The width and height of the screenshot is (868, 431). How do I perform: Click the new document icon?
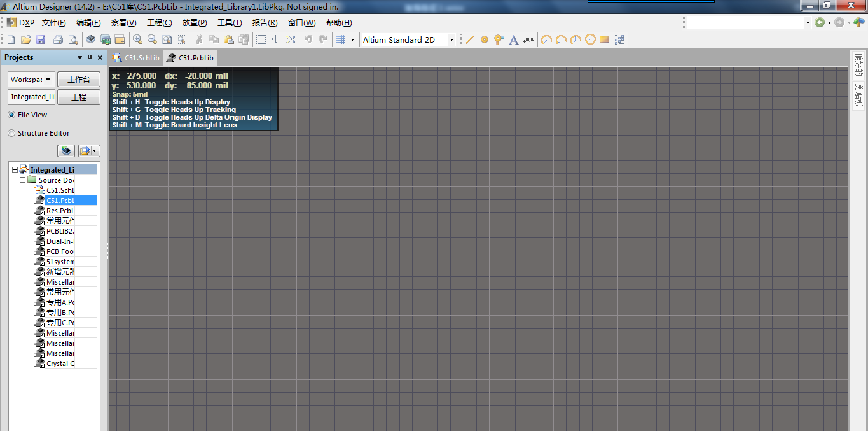11,39
